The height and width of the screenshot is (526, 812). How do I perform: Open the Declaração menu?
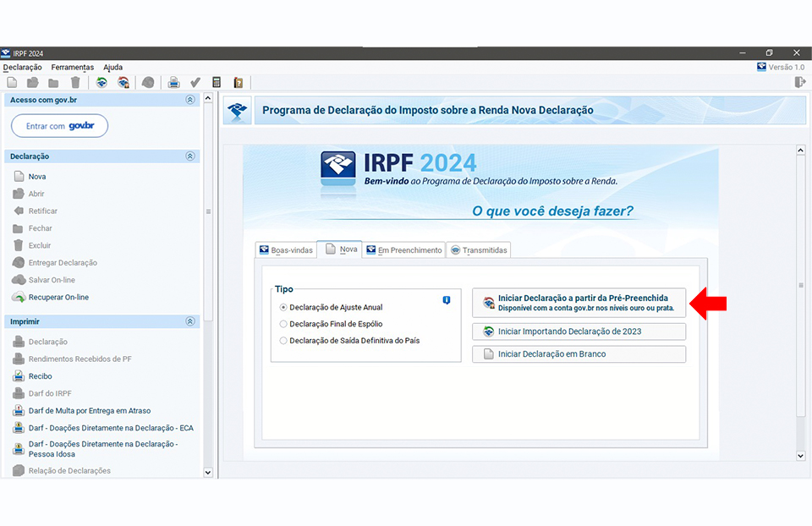point(22,68)
